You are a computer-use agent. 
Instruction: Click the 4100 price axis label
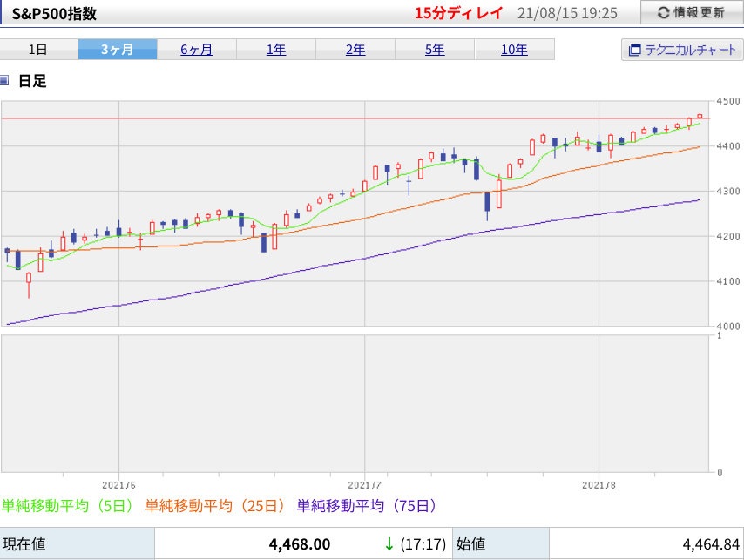click(x=728, y=281)
